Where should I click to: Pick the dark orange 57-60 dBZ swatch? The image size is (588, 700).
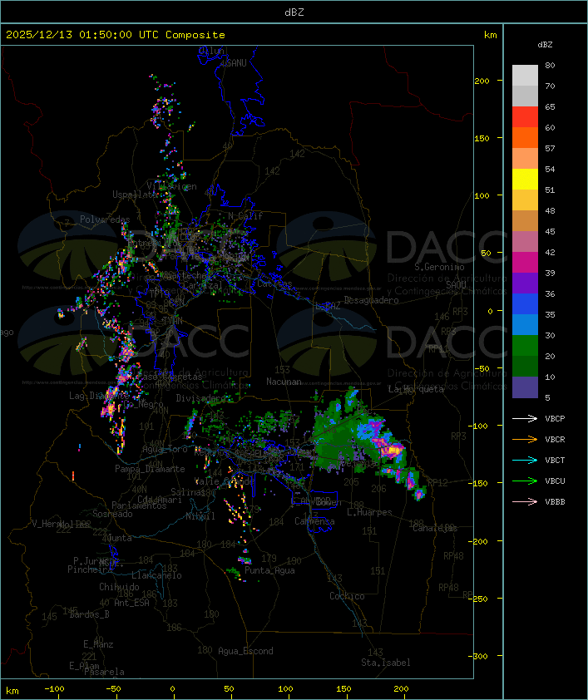tap(525, 137)
